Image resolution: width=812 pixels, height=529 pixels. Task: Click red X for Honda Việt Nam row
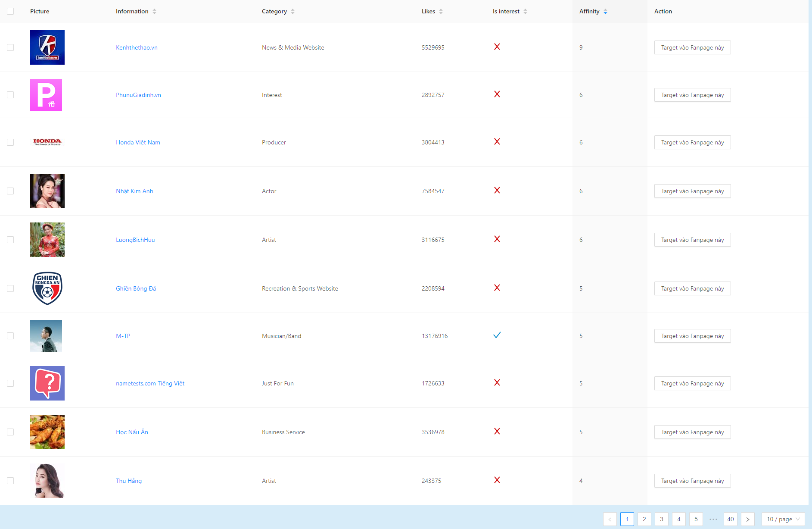tap(497, 141)
